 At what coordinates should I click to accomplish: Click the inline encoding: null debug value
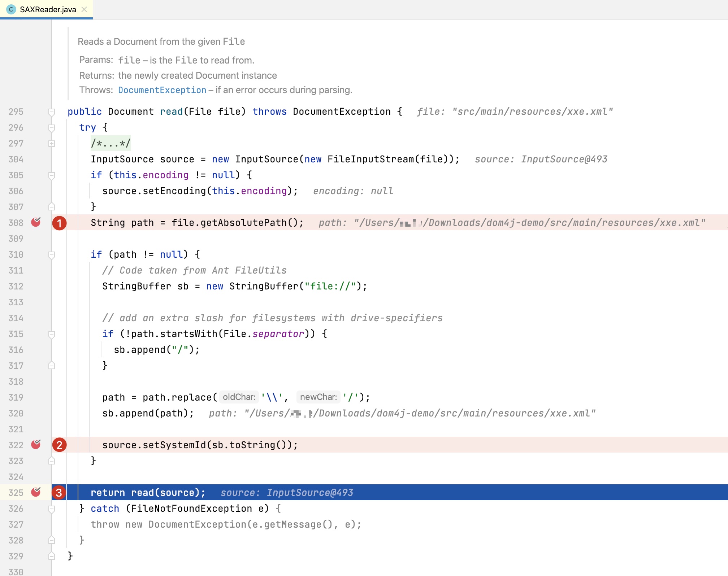pyautogui.click(x=353, y=191)
